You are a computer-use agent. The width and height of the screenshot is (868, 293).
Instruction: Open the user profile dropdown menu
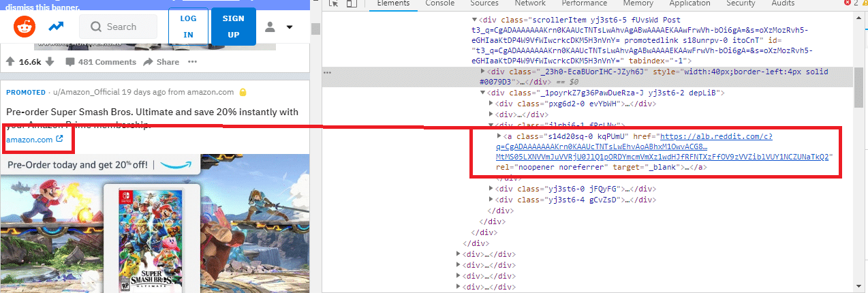click(279, 27)
